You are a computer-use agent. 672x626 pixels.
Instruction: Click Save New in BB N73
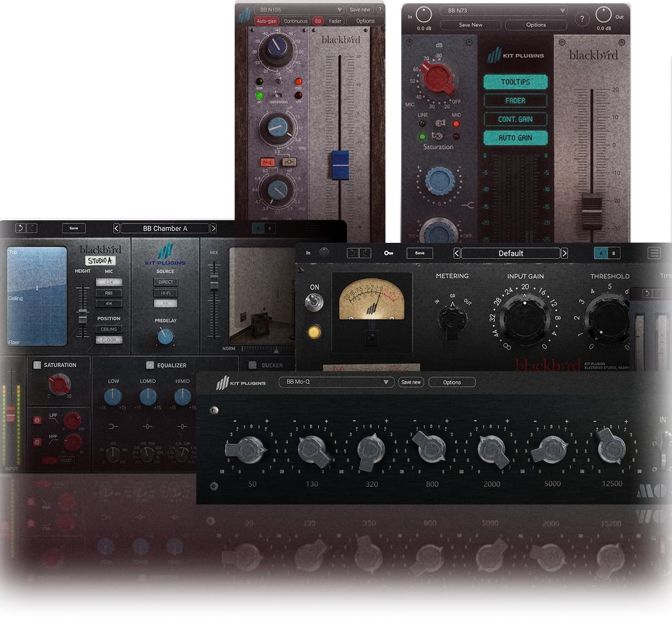pos(471,25)
